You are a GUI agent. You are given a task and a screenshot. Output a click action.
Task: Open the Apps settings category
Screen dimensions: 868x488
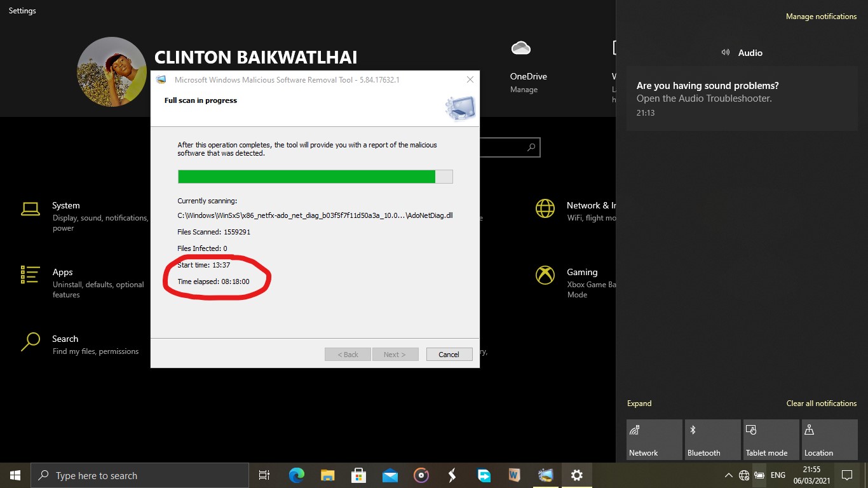click(x=62, y=272)
